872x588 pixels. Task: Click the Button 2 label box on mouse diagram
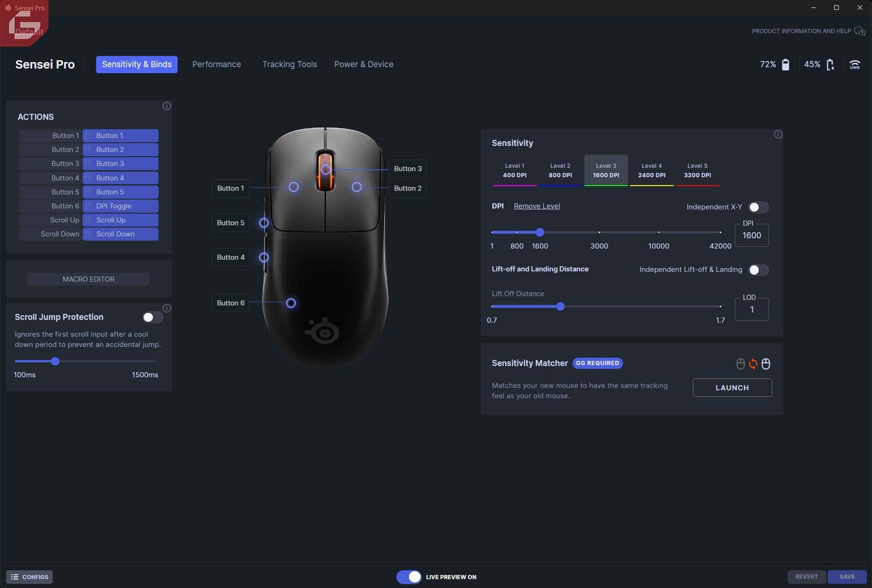pyautogui.click(x=408, y=188)
